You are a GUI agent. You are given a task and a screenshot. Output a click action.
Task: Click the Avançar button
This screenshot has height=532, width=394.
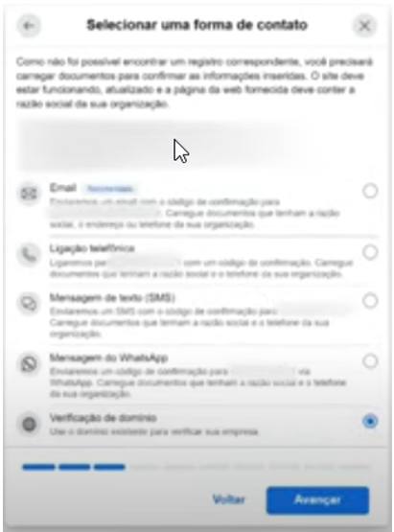pos(317,500)
